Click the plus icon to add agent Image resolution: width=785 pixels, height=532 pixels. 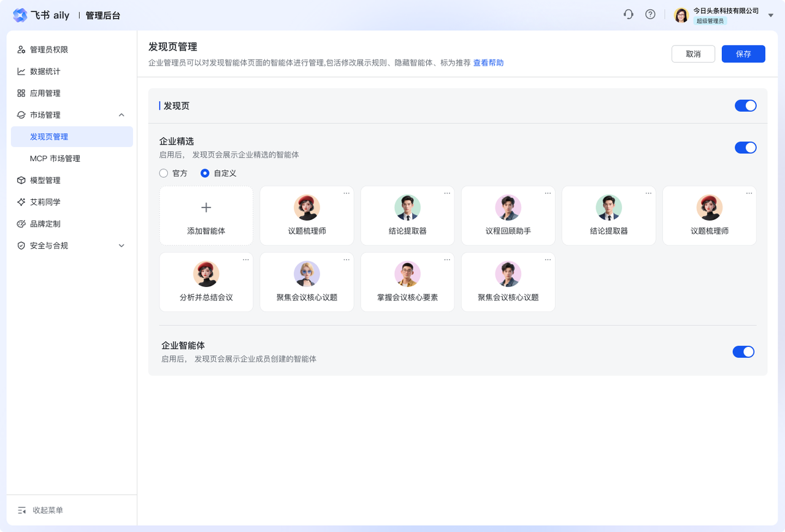(206, 208)
